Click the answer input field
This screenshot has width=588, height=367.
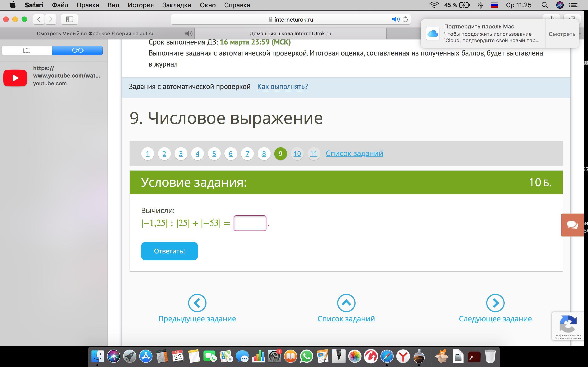click(x=250, y=223)
